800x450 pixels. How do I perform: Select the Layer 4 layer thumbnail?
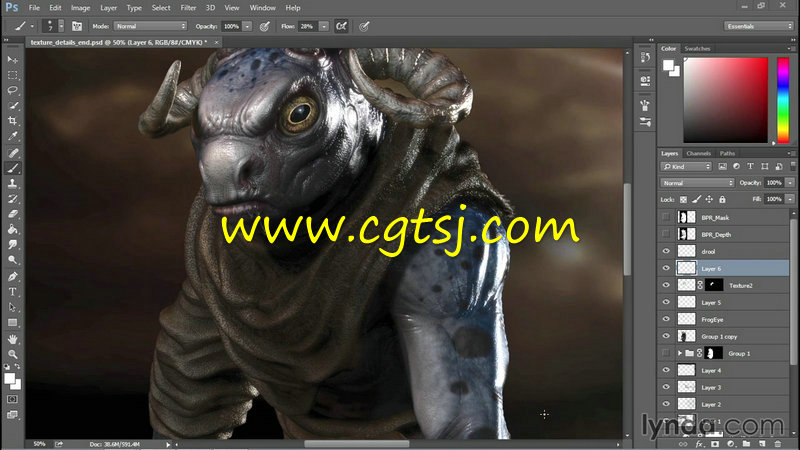coord(686,370)
